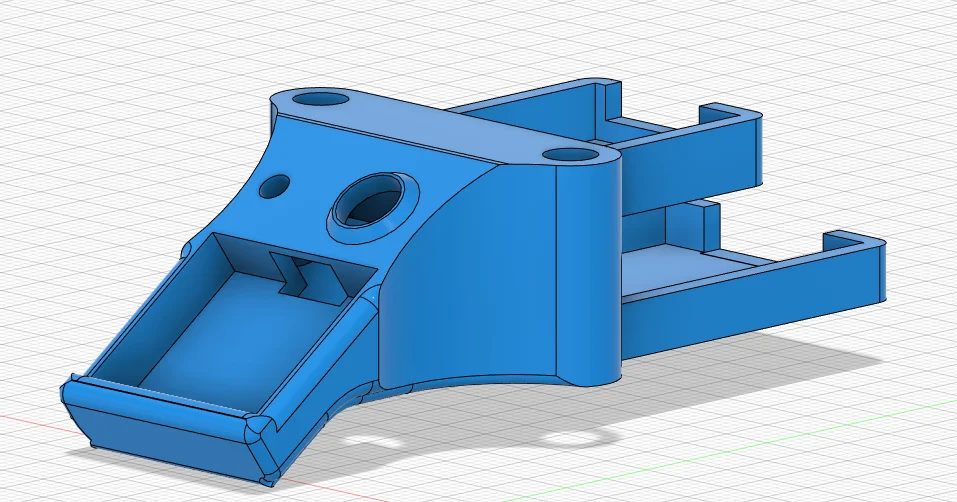This screenshot has width=957, height=502.
Task: Select the arrow-shaped cutout inside the pocket
Action: tap(310, 278)
